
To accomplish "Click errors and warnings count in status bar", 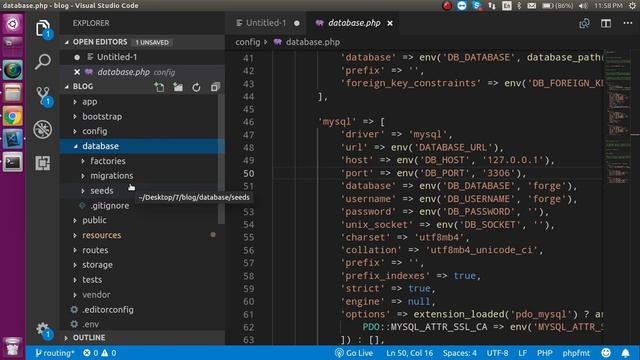I will pos(100,353).
